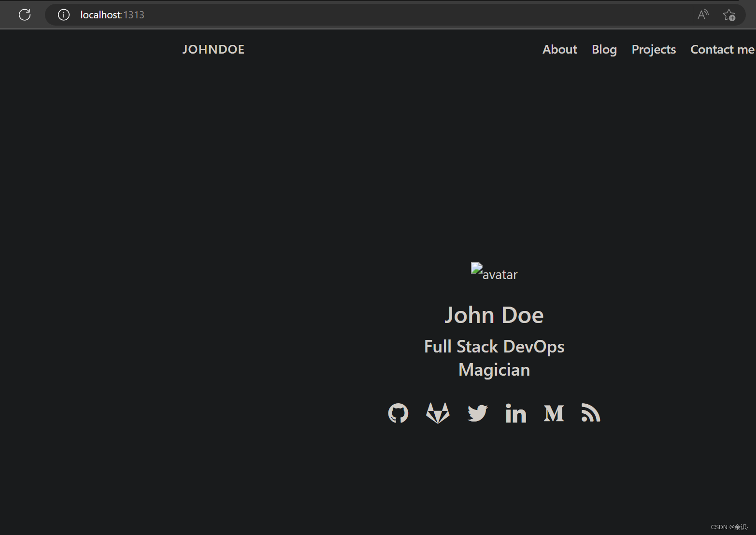Click the broken avatar image
This screenshot has width=756, height=535.
pos(494,272)
